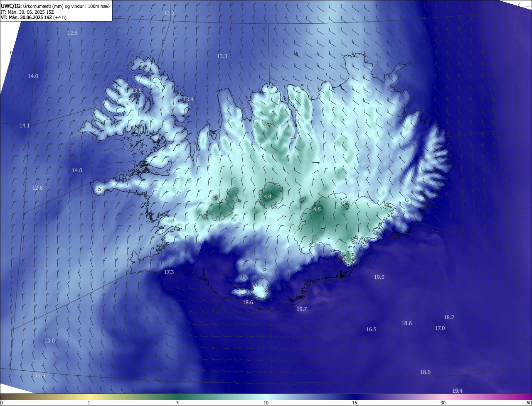Click the 13.4 value label on the map
Screen dimensions: 532x406
tap(188, 100)
